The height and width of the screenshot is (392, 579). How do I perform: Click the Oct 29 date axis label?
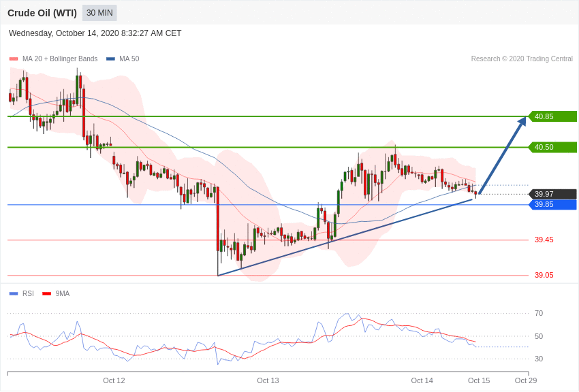click(x=526, y=380)
